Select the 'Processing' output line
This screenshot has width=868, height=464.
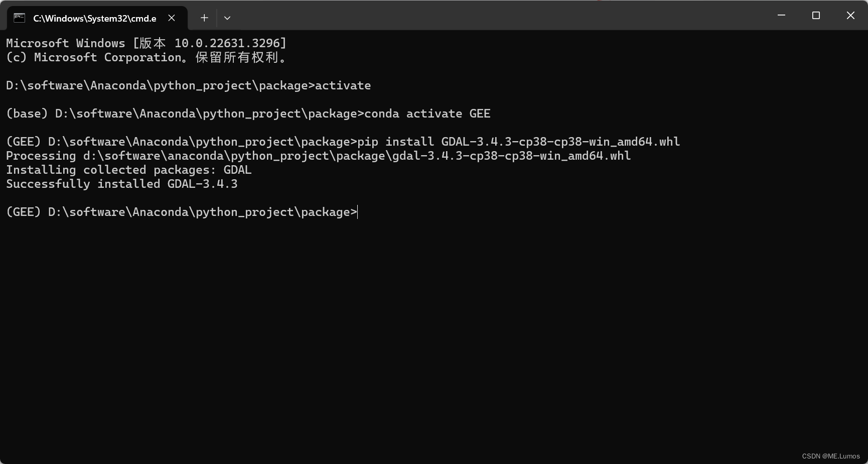pyautogui.click(x=318, y=156)
